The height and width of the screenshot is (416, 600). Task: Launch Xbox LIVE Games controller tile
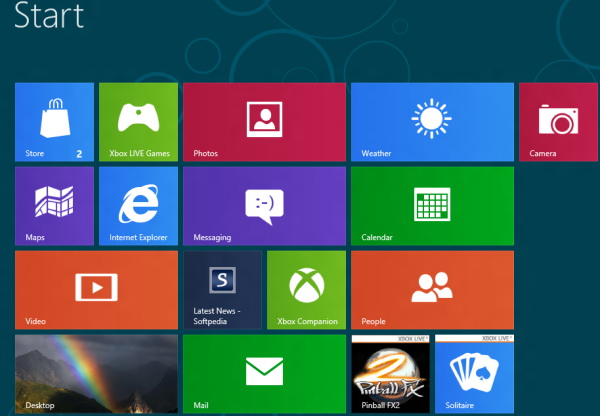click(x=139, y=118)
